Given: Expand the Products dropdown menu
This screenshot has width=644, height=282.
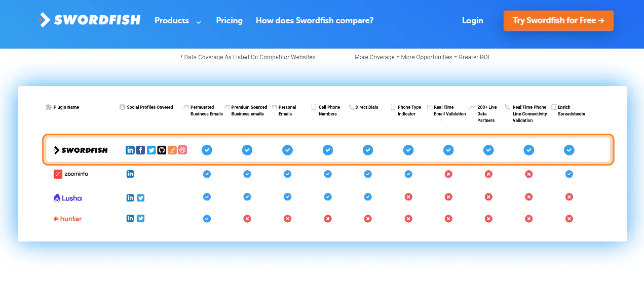Looking at the screenshot, I should [177, 21].
